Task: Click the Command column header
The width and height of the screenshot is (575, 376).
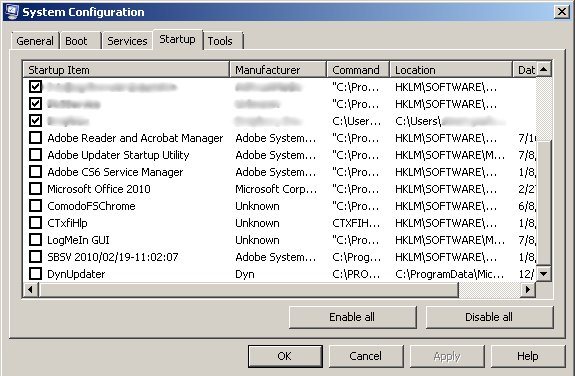Action: (x=358, y=70)
